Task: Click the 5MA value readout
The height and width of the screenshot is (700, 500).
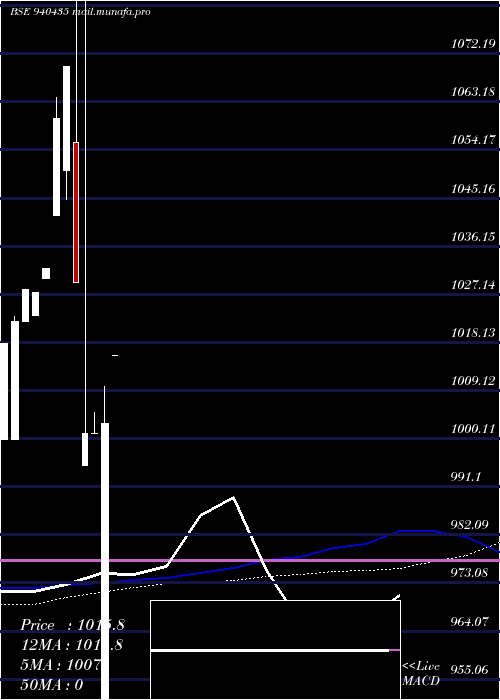Action: tap(60, 665)
